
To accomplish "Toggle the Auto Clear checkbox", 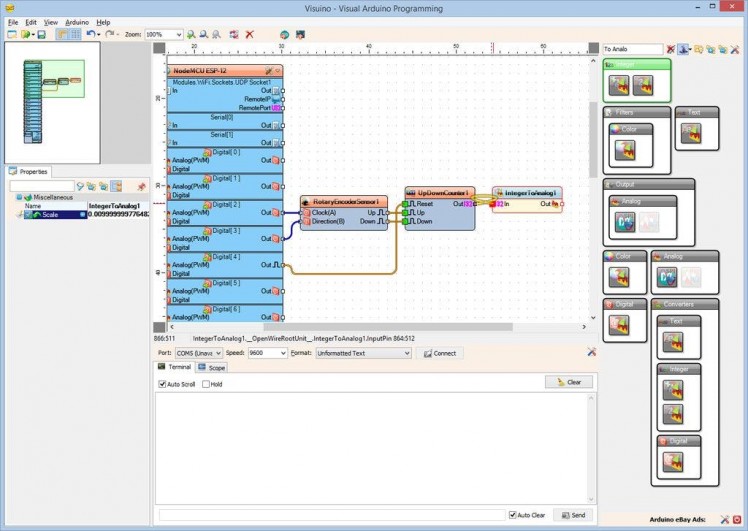I will [513, 515].
